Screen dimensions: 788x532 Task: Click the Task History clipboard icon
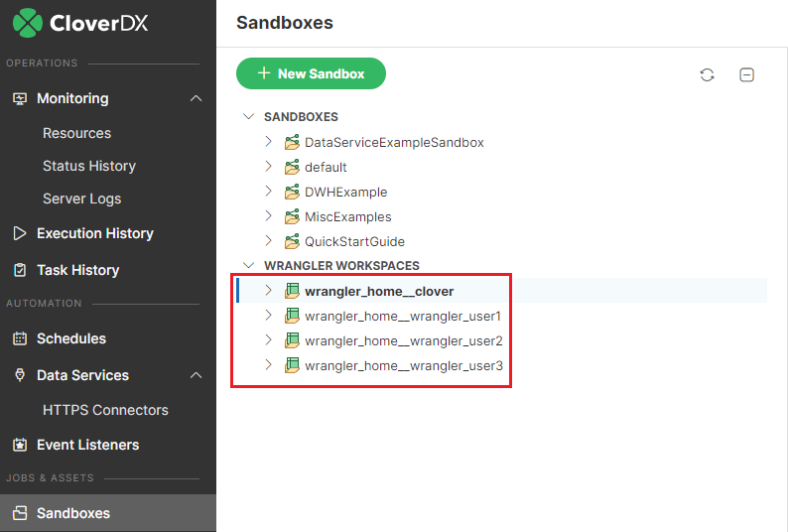point(19,270)
